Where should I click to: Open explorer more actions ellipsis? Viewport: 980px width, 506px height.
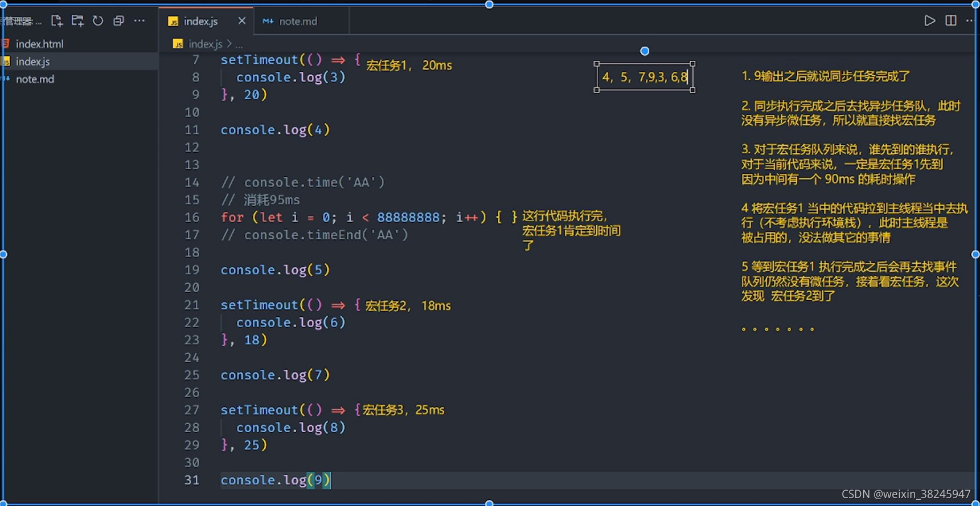[140, 21]
